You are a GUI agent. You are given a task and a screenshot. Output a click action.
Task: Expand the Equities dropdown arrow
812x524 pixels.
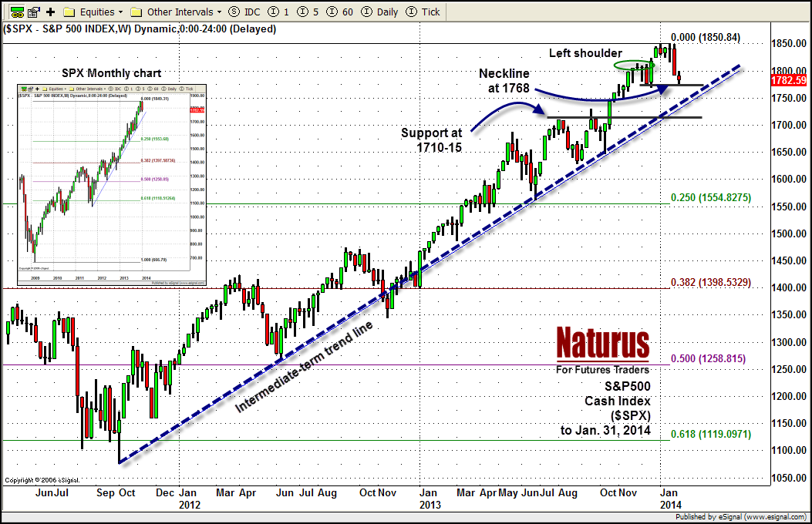[120, 12]
